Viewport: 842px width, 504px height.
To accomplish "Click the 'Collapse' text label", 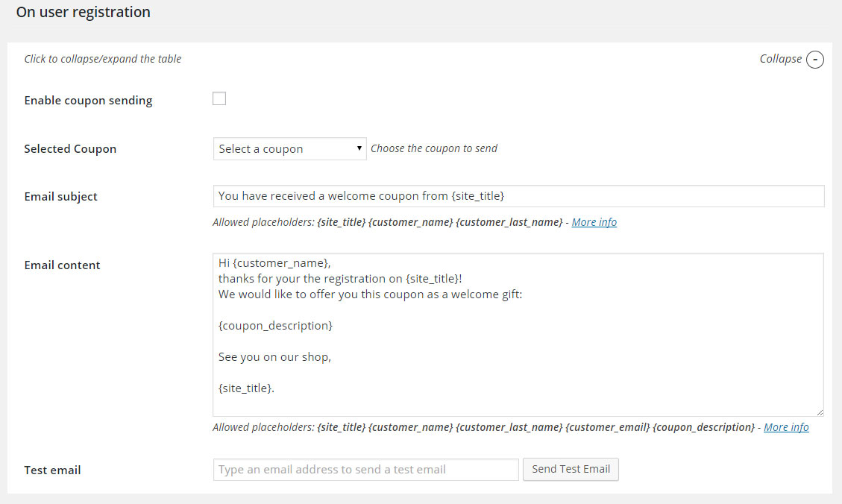I will (x=780, y=59).
